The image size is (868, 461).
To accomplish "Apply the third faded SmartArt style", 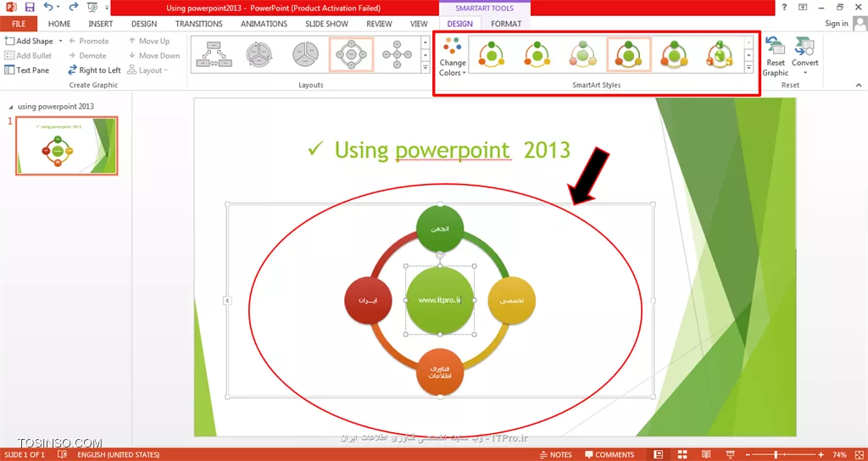I will 583,54.
